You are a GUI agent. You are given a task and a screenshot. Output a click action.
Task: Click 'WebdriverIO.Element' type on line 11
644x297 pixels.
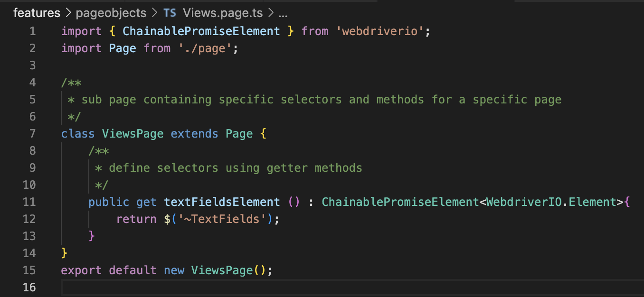[x=551, y=202]
